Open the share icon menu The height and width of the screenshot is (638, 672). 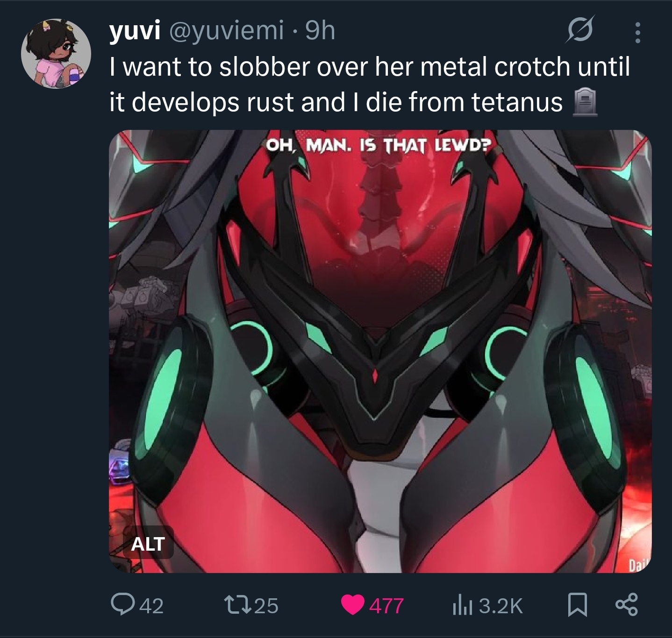click(x=626, y=605)
